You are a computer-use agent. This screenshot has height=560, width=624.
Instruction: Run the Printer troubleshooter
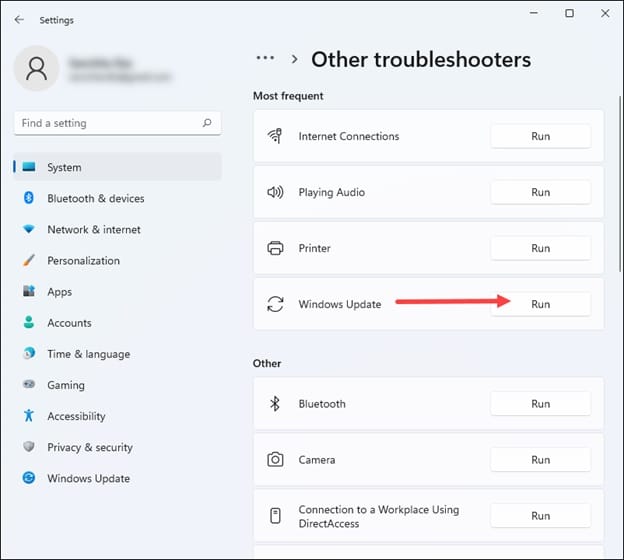point(540,248)
